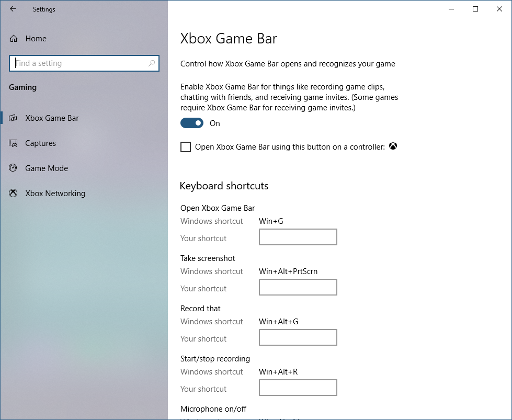Click the Captures sidebar icon
Screen dimensions: 512x420
pos(13,143)
